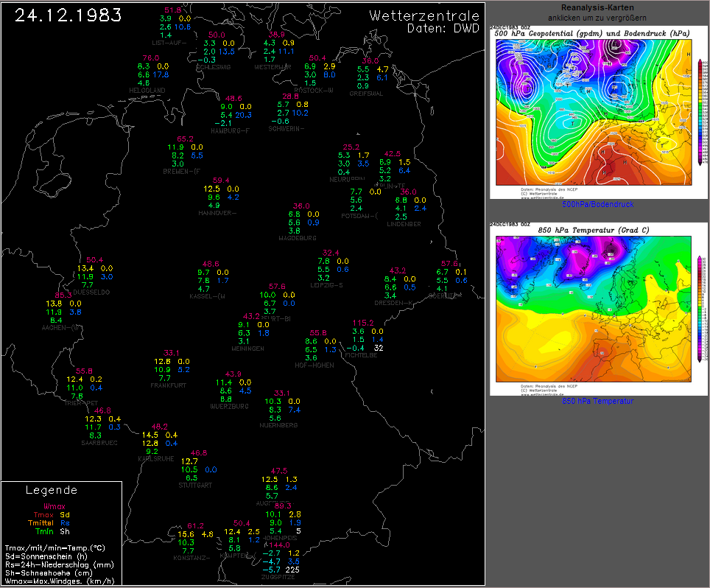The height and width of the screenshot is (588, 710).
Task: Click the Legende box heading
Action: coord(52,491)
